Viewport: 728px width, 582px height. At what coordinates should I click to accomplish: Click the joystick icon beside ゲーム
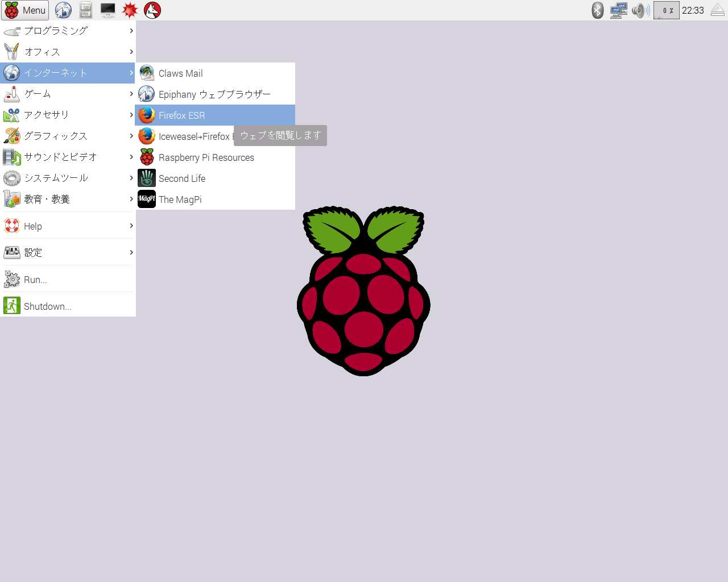(12, 94)
